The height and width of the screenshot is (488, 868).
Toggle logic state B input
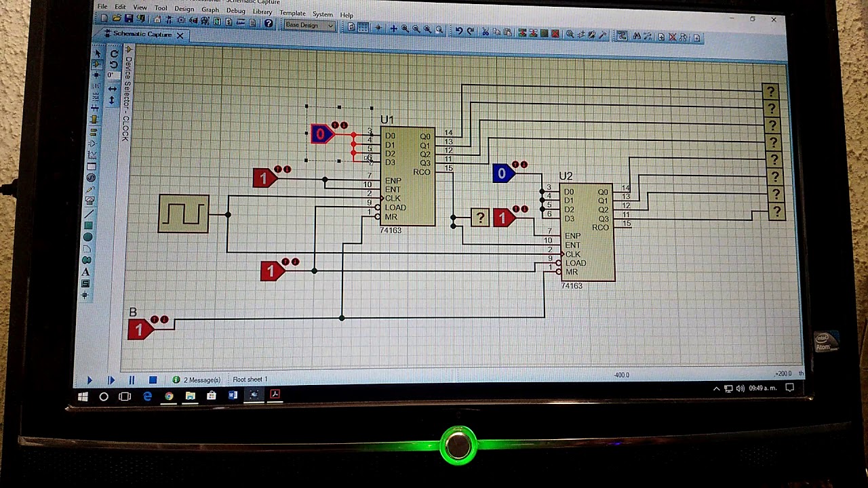click(x=140, y=329)
